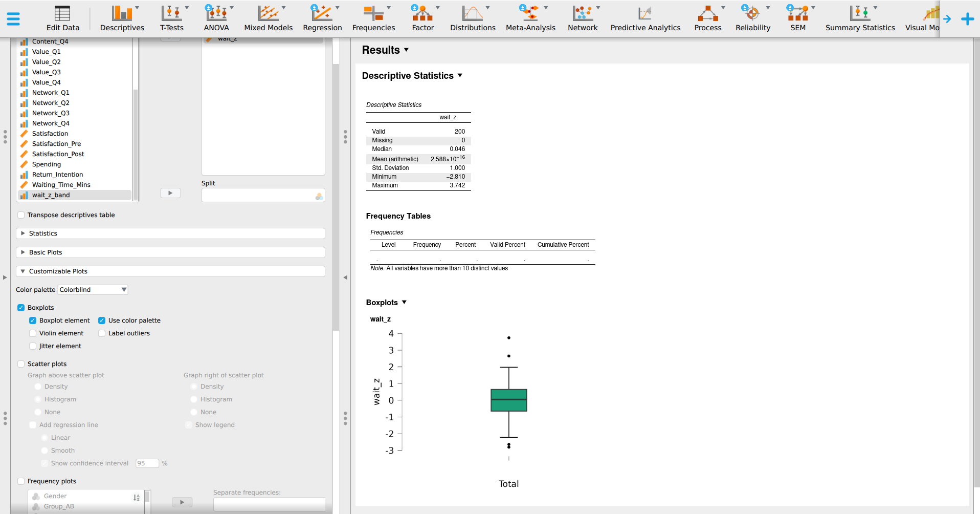980x514 pixels.
Task: Collapse the Customizable Plots section
Action: [170, 271]
